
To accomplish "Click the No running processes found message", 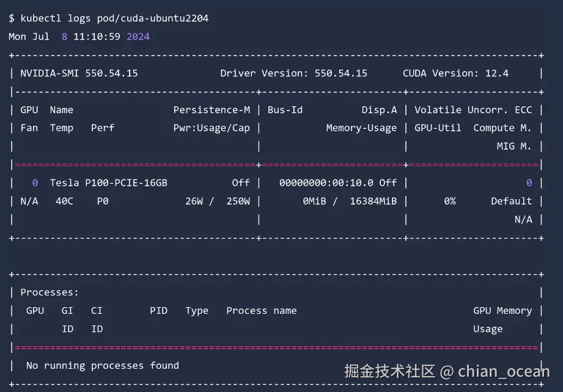I will pyautogui.click(x=103, y=366).
